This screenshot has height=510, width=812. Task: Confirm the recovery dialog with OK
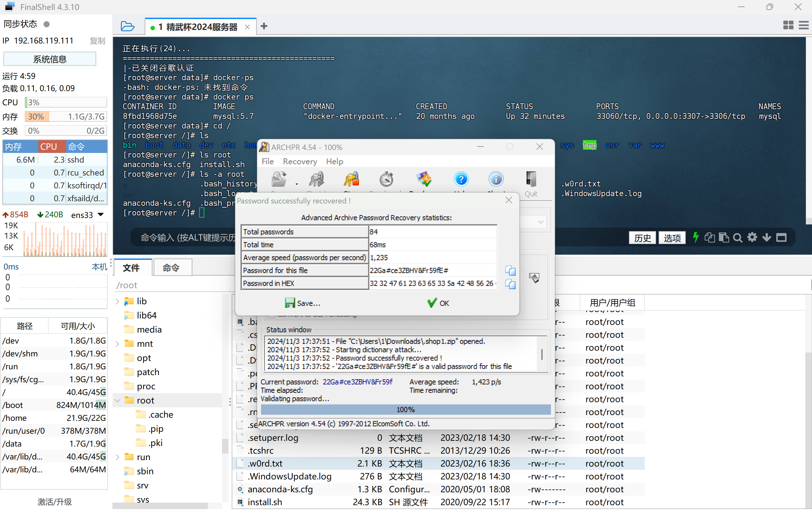pos(438,303)
